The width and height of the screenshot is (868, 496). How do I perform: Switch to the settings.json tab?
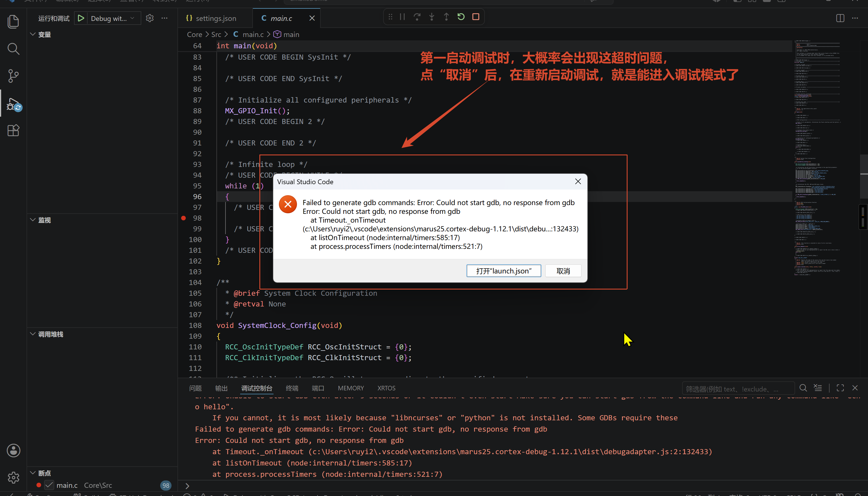(215, 18)
